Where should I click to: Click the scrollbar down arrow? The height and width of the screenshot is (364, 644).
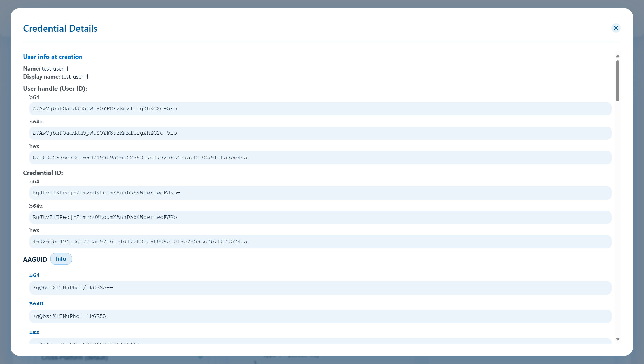click(618, 339)
